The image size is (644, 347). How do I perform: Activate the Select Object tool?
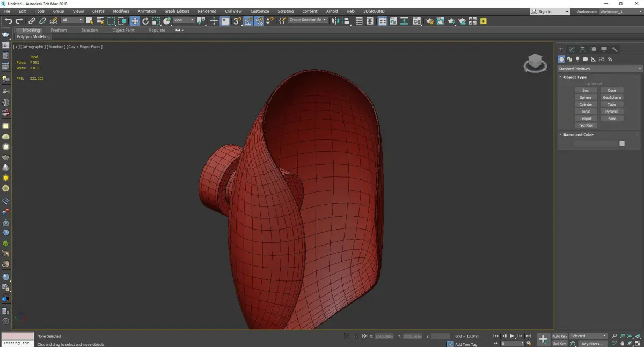[89, 21]
